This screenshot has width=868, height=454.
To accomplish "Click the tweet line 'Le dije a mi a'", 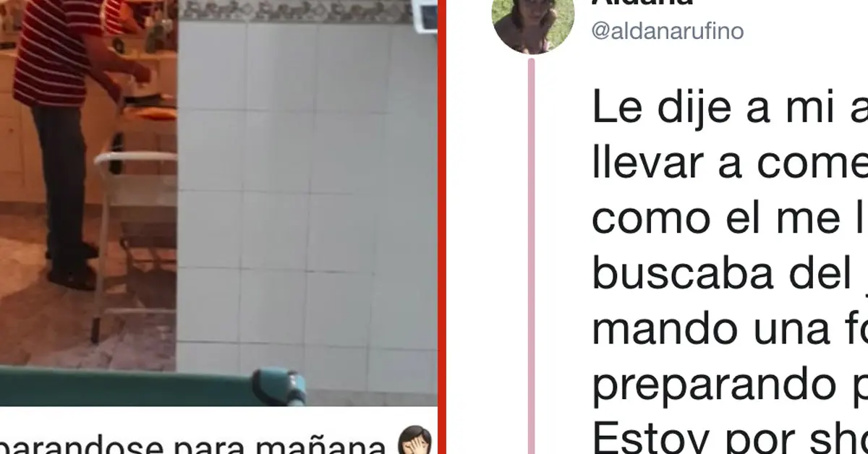I will click(729, 110).
